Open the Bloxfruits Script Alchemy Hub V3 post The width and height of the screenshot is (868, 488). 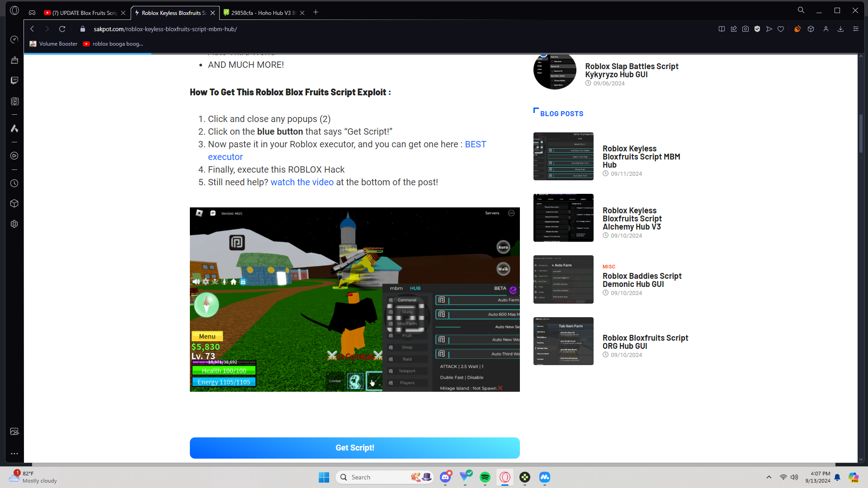632,219
